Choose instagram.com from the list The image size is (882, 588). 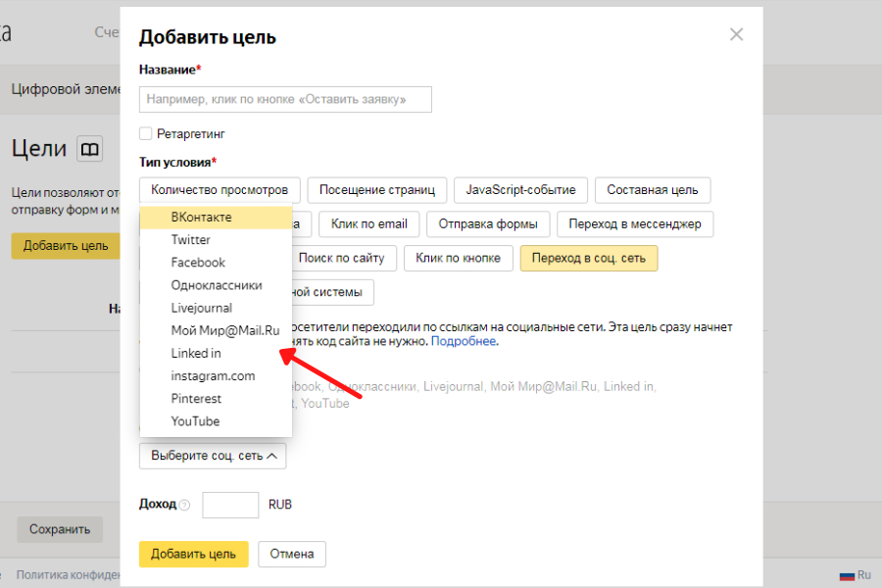tap(213, 375)
